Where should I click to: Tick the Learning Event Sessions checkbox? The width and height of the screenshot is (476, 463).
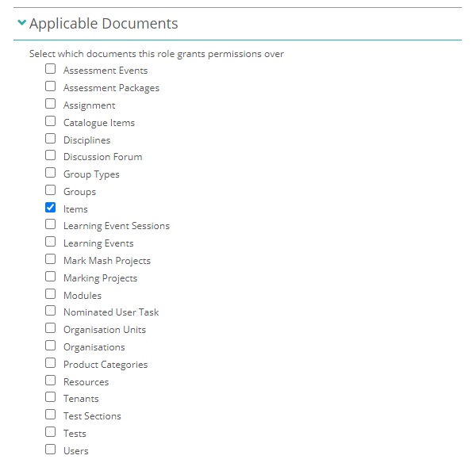[51, 224]
